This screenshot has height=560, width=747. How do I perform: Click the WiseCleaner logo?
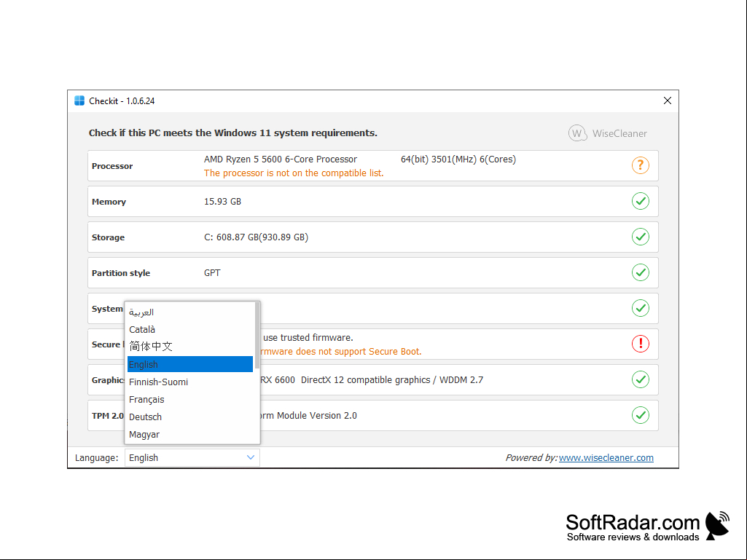[607, 133]
